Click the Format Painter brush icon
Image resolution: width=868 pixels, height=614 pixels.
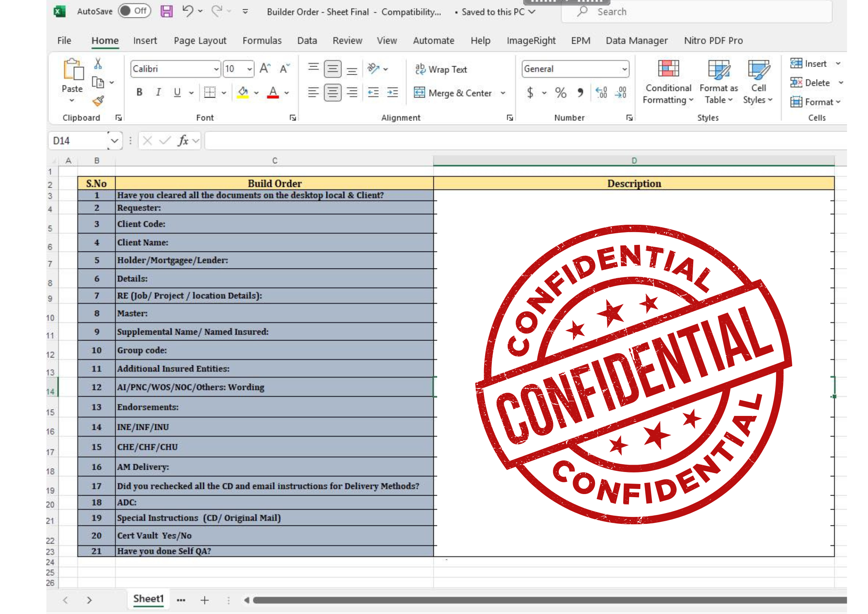coord(98,101)
